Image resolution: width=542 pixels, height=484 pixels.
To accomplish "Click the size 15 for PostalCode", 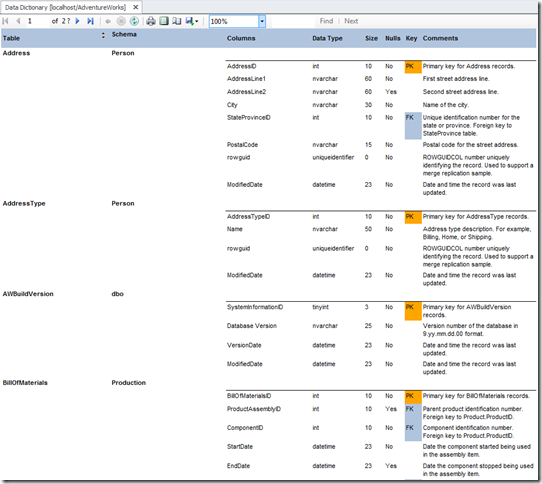I will [x=368, y=145].
